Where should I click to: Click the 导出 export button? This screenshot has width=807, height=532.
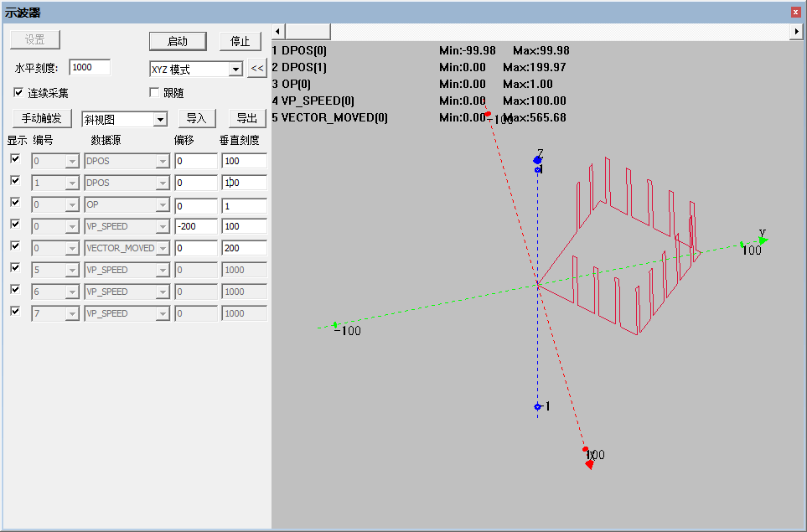point(247,118)
